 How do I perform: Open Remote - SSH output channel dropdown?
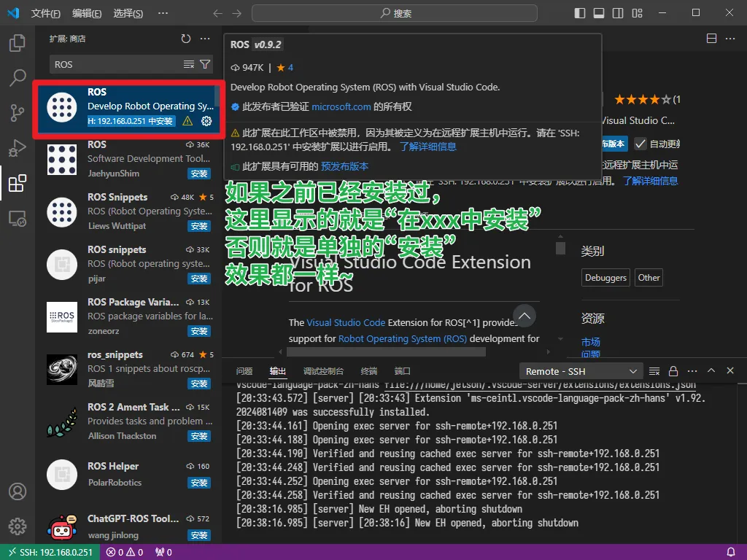point(581,371)
